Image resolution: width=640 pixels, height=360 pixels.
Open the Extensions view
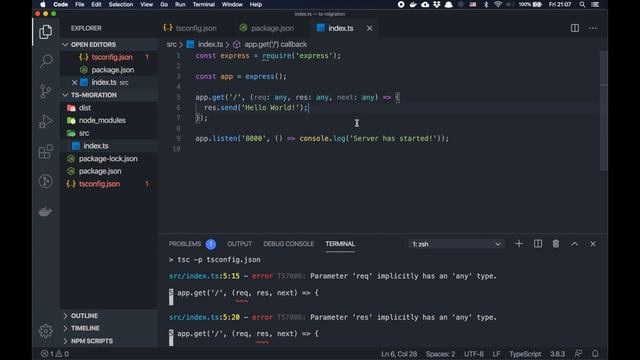pyautogui.click(x=46, y=151)
